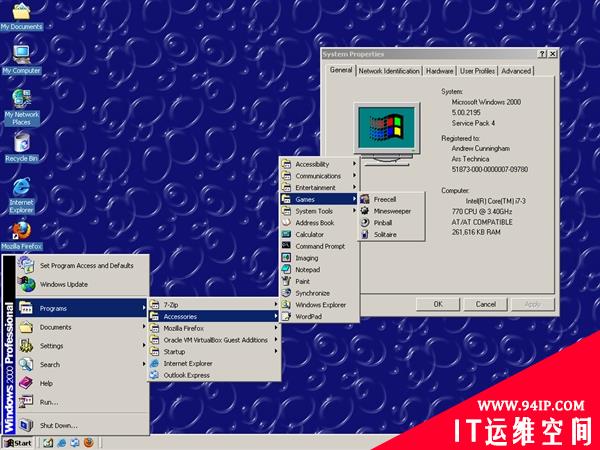Start Pinball from Games menu
The height and width of the screenshot is (450, 600).
coord(391,223)
